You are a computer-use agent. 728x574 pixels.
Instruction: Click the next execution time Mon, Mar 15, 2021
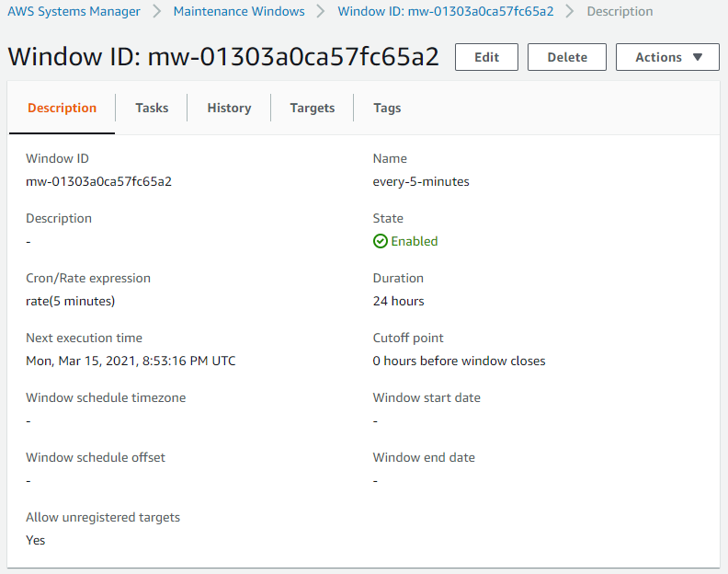coord(131,361)
